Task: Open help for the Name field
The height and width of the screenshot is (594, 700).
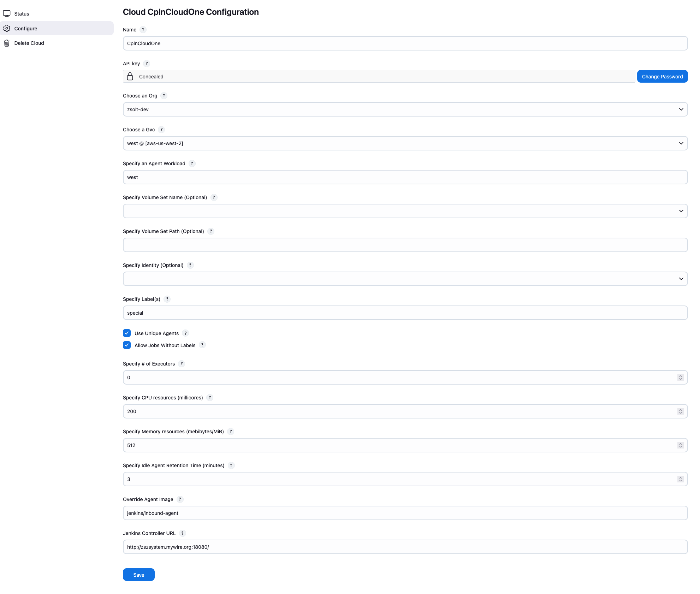Action: click(x=143, y=30)
